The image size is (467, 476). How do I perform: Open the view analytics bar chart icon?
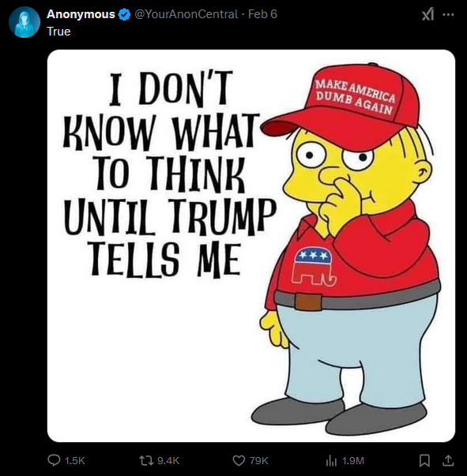[x=331, y=461]
